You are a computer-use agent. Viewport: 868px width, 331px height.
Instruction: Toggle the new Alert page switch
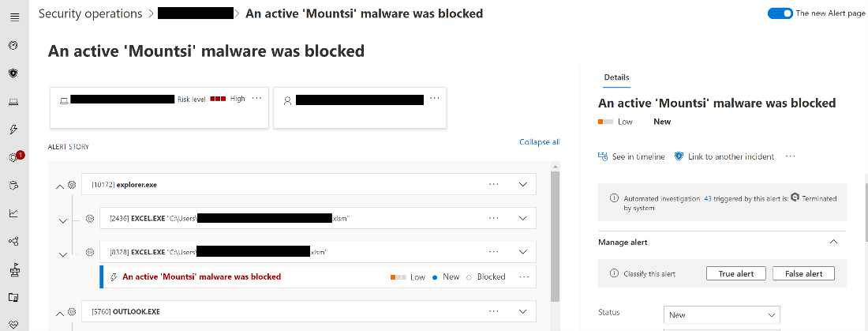point(780,13)
